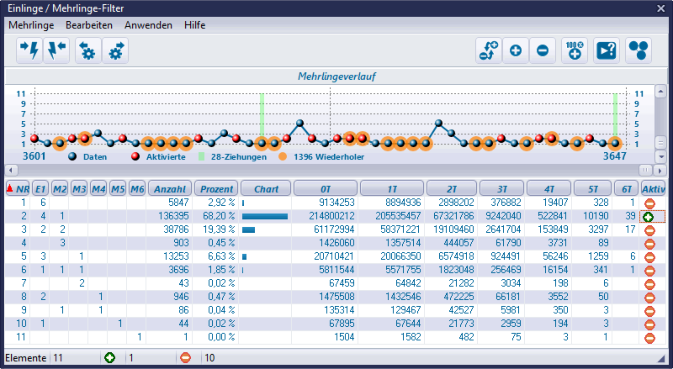Click the lightning-with-left-arrow toolbar icon
673x369 pixels.
coord(57,51)
